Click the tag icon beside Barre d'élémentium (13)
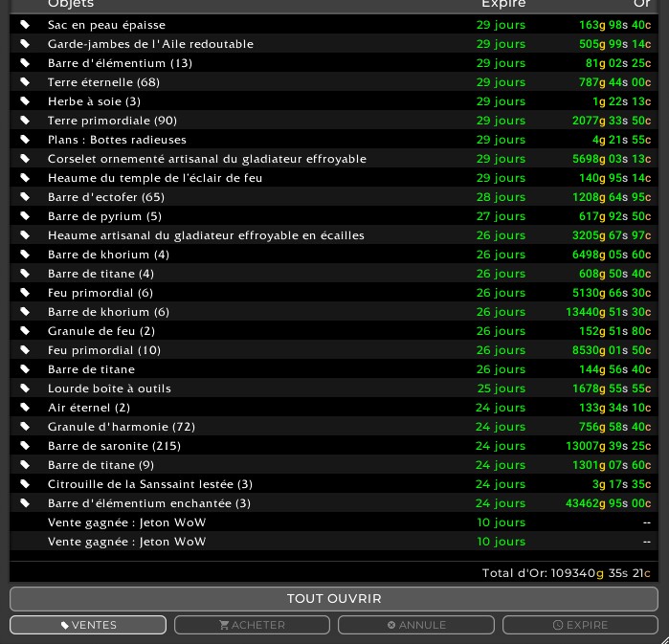 (x=25, y=63)
